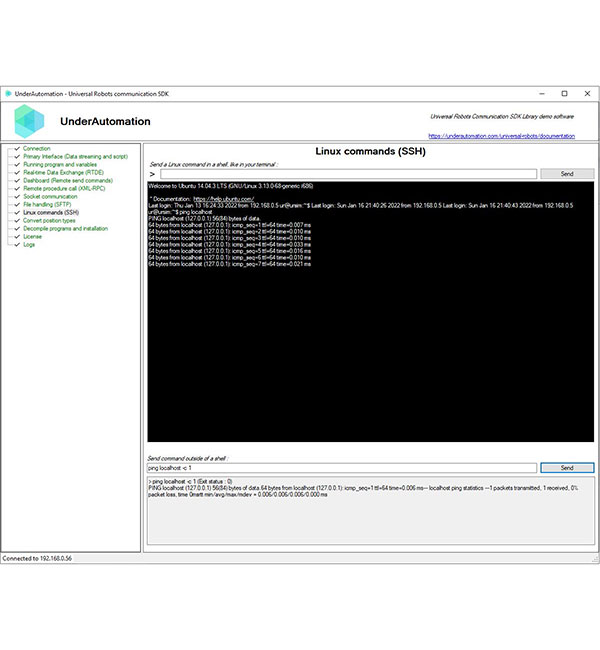600x650 pixels.
Task: Select Primary Interface (Data streaming and script)
Action: (75, 156)
